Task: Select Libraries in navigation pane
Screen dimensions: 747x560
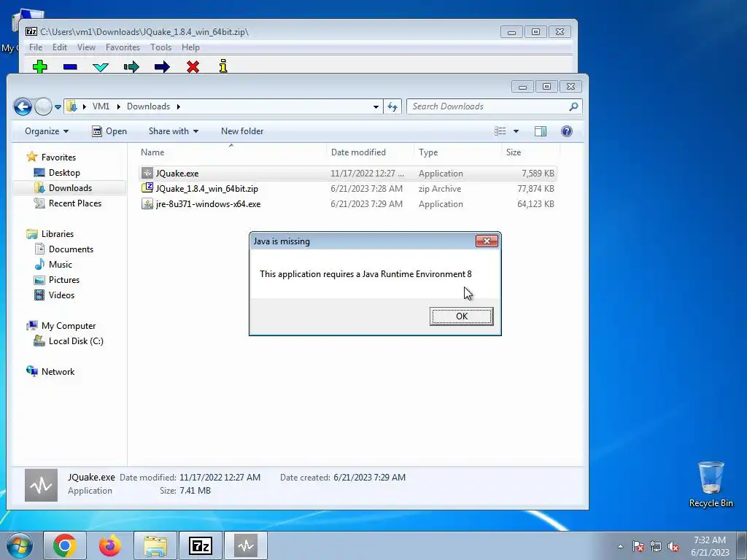Action: click(x=57, y=234)
